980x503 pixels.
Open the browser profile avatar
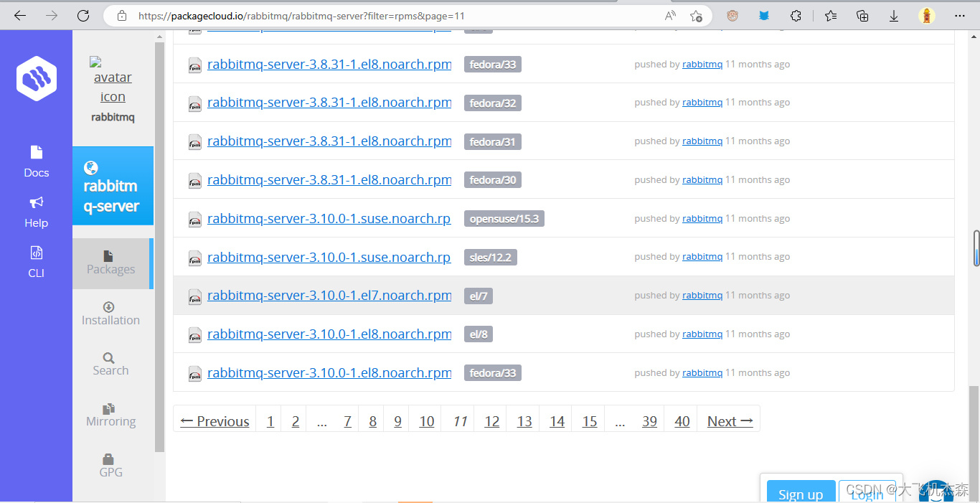(x=927, y=16)
